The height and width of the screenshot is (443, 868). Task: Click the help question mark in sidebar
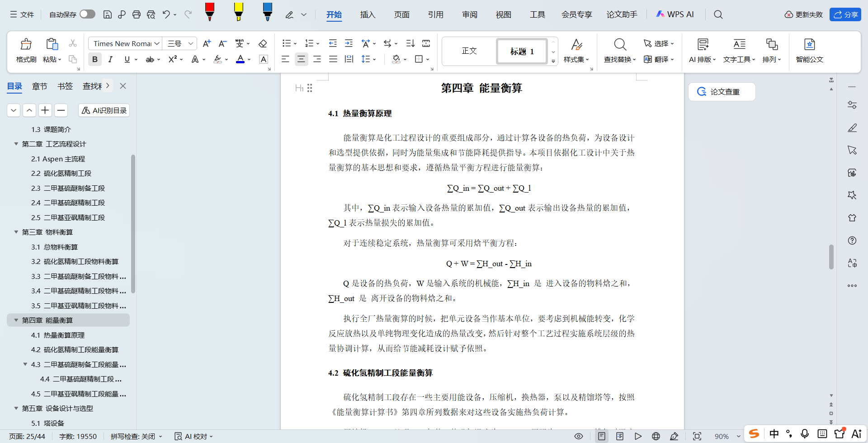pos(852,240)
